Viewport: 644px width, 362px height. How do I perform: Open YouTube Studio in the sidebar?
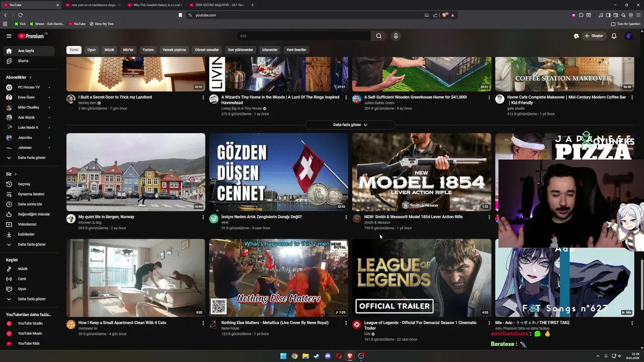pos(28,323)
